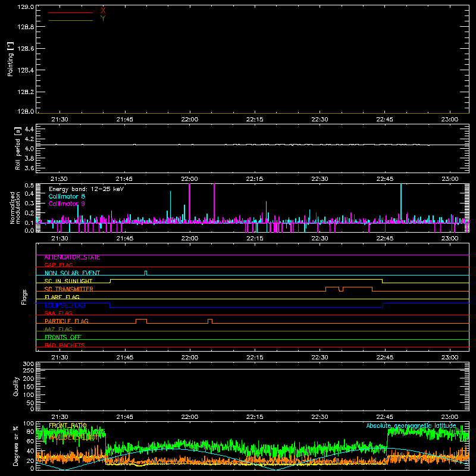Click the Roll period axis title

(x=18, y=148)
